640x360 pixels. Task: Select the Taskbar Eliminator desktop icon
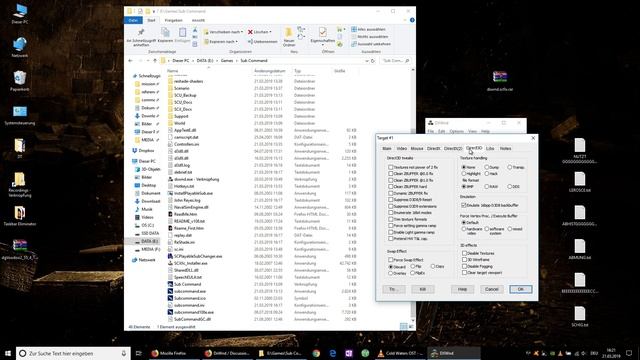[20, 216]
